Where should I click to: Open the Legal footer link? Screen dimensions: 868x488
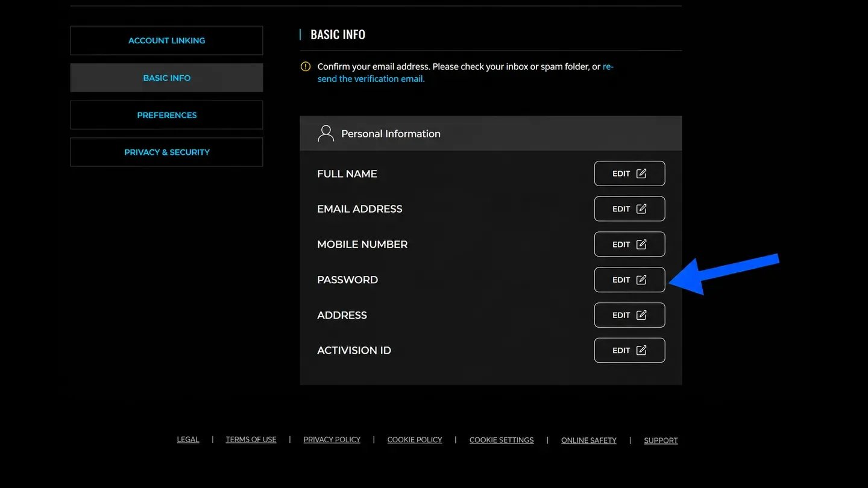coord(188,440)
